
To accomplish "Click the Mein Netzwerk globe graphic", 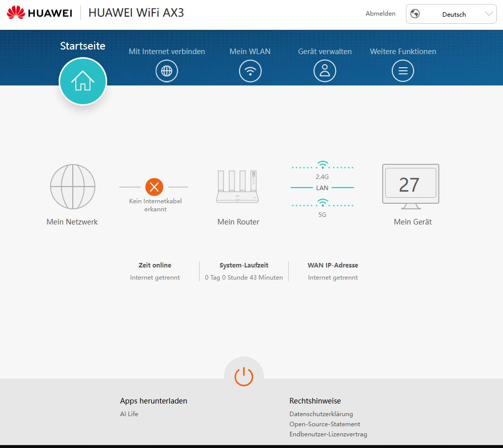I will (x=73, y=187).
